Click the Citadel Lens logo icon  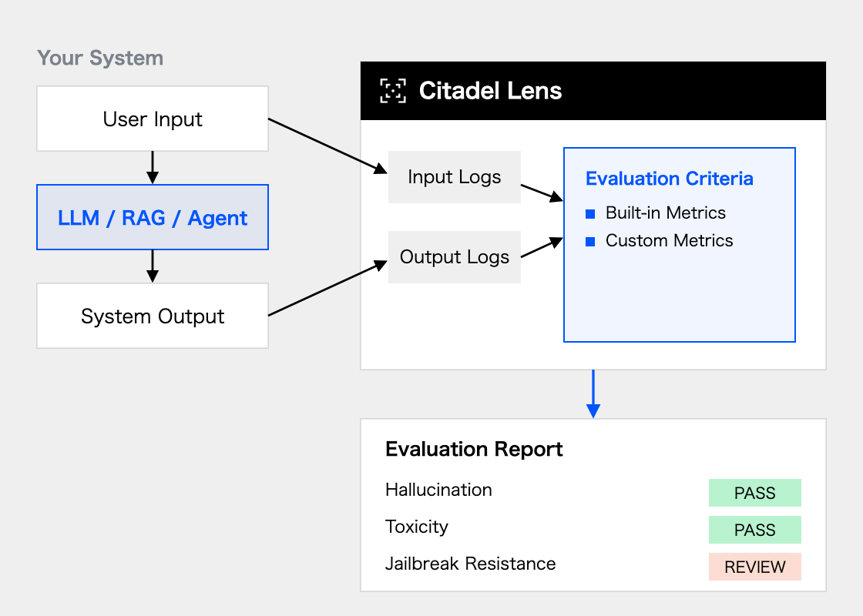393,91
